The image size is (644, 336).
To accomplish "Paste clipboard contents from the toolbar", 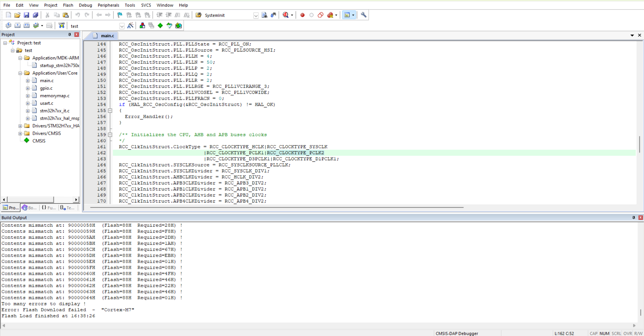I will click(66, 15).
